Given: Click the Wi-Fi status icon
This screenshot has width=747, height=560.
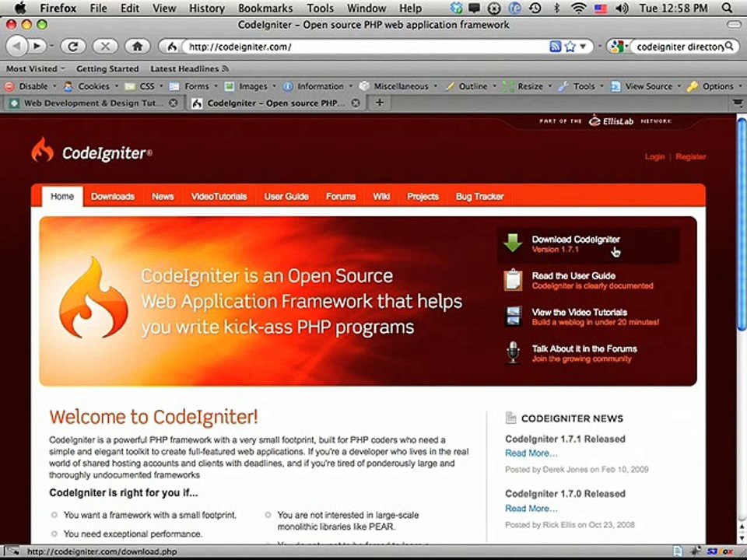Looking at the screenshot, I should [578, 8].
